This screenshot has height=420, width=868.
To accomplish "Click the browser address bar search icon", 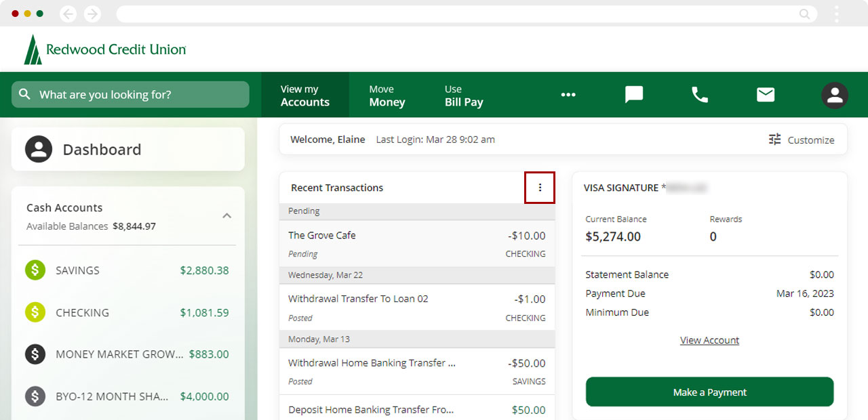I will [805, 14].
